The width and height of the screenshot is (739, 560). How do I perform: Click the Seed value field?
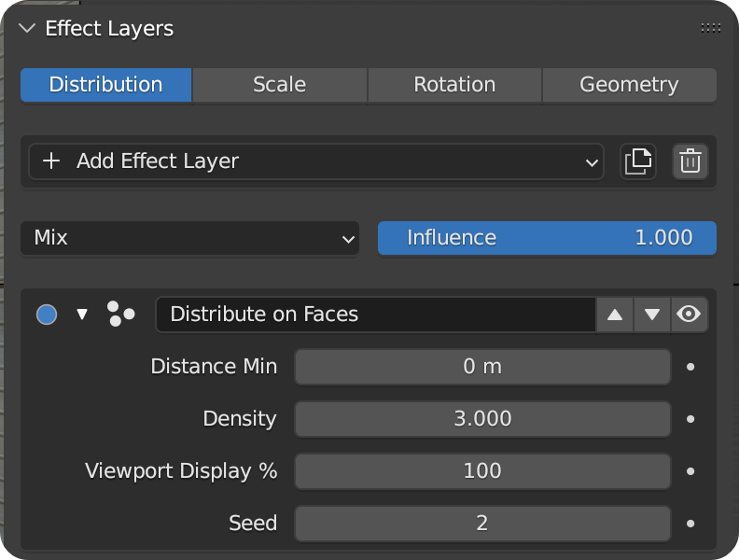482,524
